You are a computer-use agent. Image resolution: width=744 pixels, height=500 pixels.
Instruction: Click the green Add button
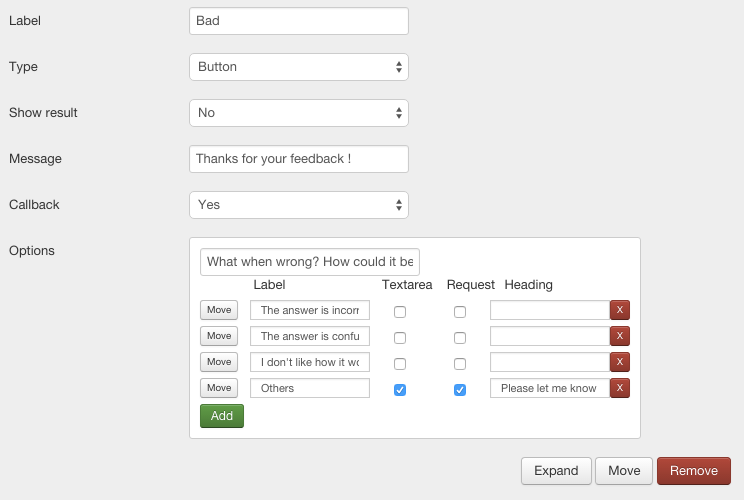coord(222,416)
